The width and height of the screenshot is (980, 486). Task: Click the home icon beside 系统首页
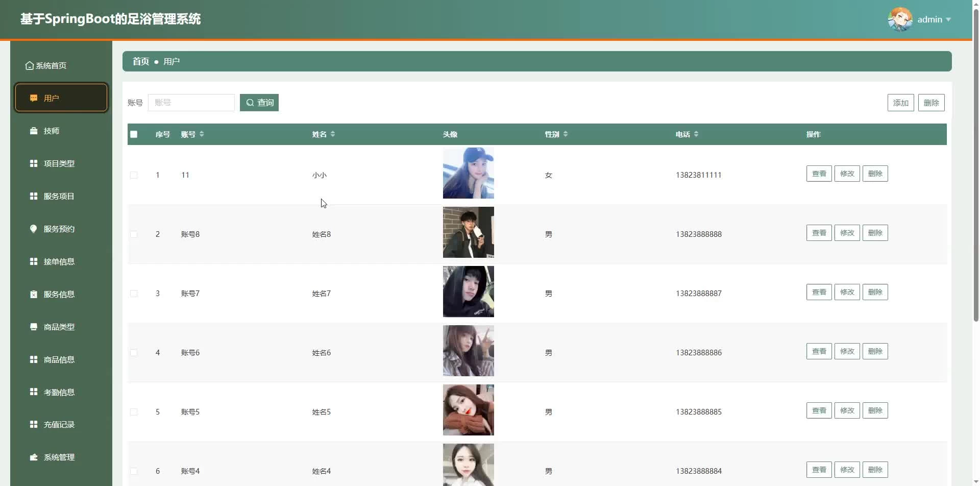[x=30, y=65]
